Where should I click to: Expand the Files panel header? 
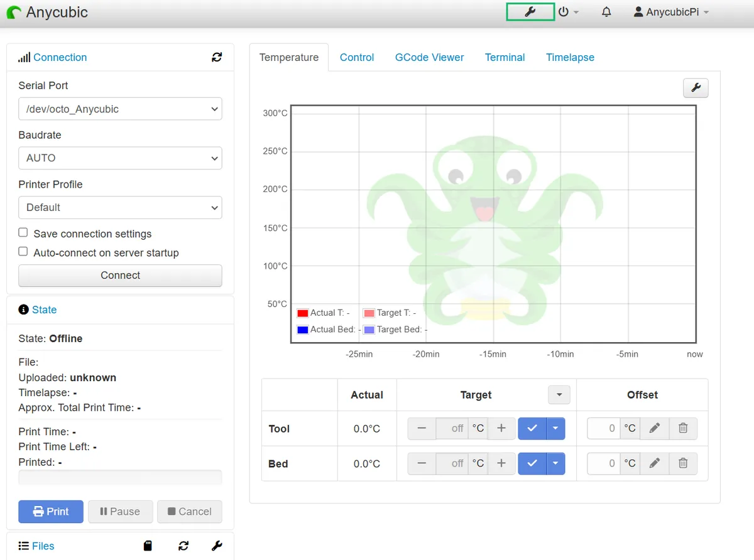point(36,546)
